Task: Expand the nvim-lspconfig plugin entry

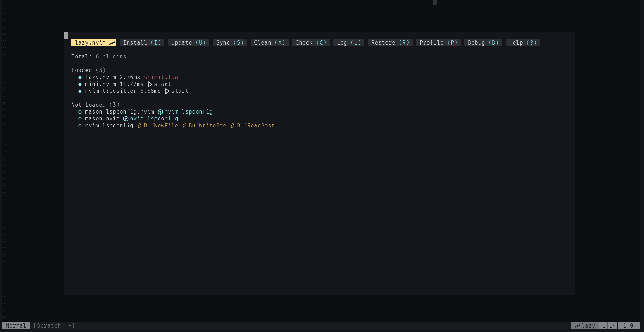Action: (109, 126)
